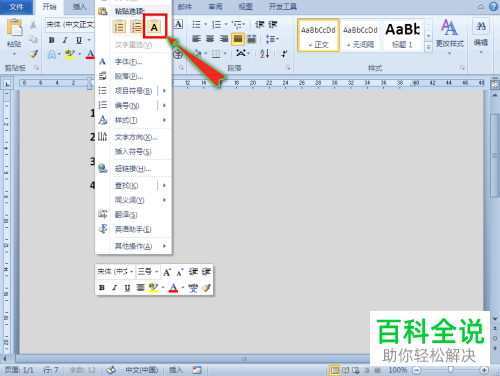Click the Text Effects icon in the ribbon

[52, 54]
